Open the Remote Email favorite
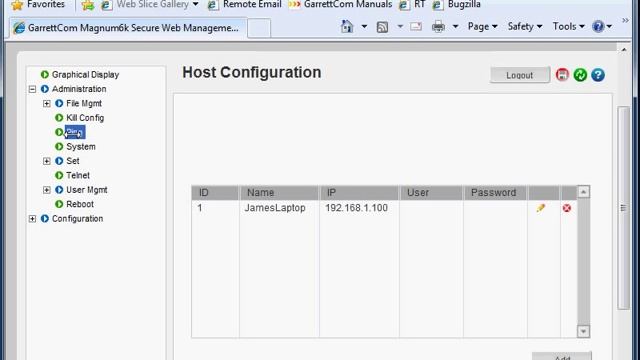Image resolution: width=640 pixels, height=360 pixels. [x=244, y=5]
